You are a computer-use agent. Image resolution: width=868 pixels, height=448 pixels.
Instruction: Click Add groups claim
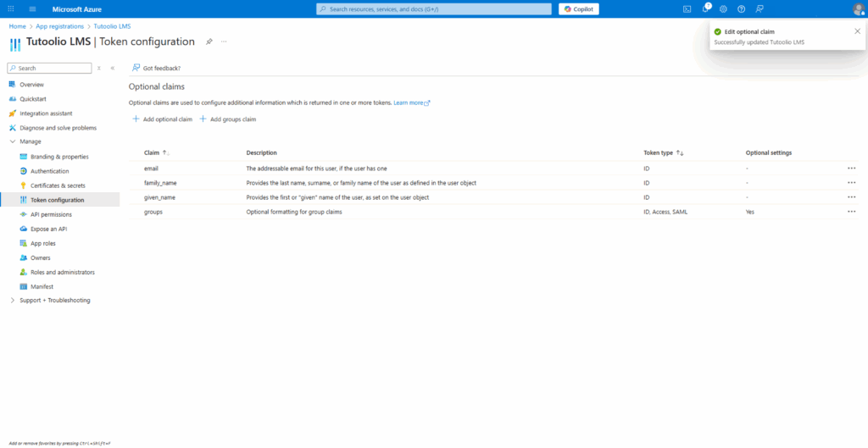pos(227,119)
